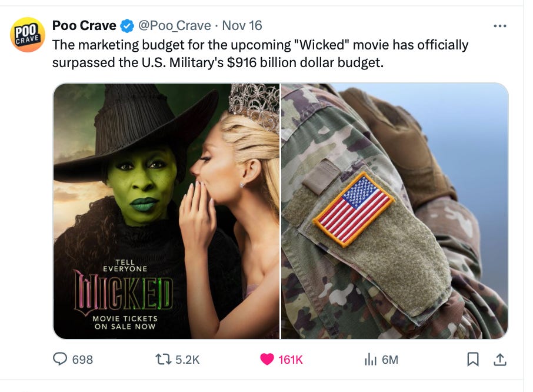Open the Wicked movie poster image
Screen dimensions: 533x392
tap(166, 211)
